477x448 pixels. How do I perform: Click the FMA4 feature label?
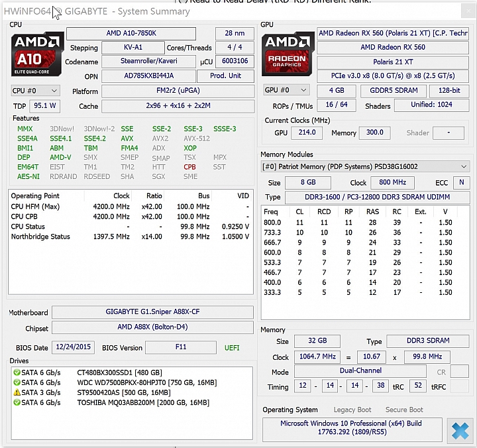pyautogui.click(x=129, y=148)
